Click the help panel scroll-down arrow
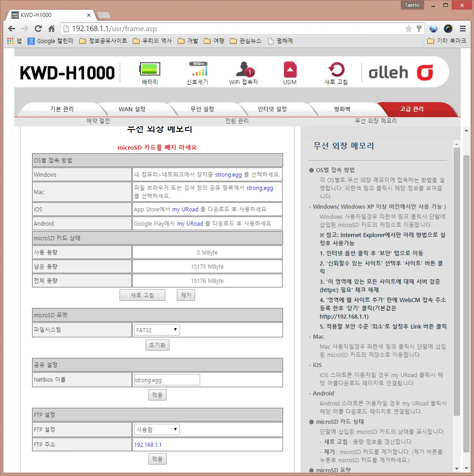Viewport: 474px width, 476px height. click(x=457, y=468)
